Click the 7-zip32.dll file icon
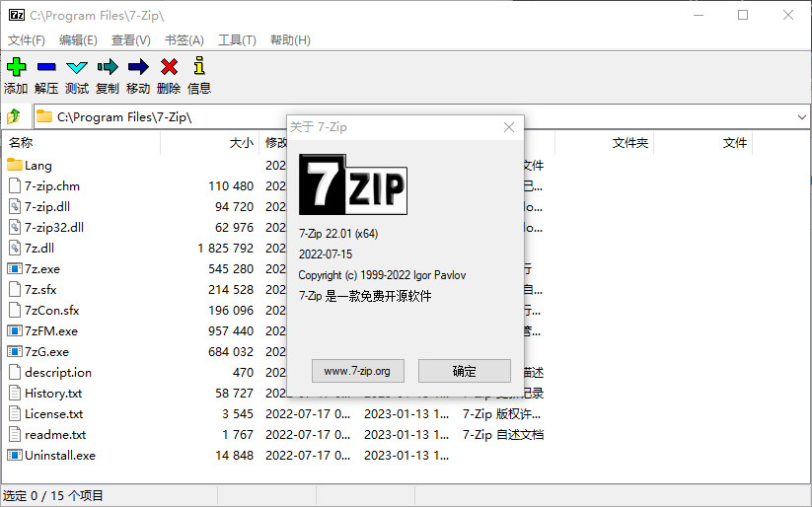 (15, 227)
